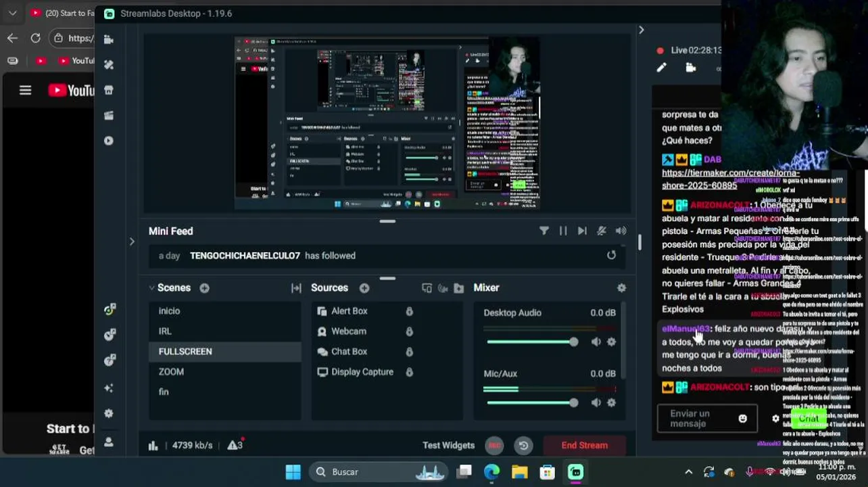Viewport: 868px width, 487px height.
Task: Open Windows Start menu
Action: pos(293,472)
